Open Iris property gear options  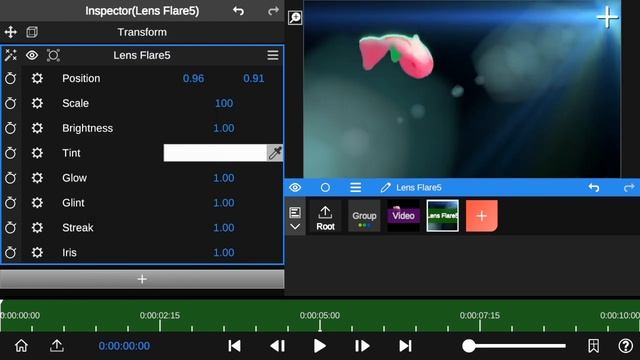37,253
